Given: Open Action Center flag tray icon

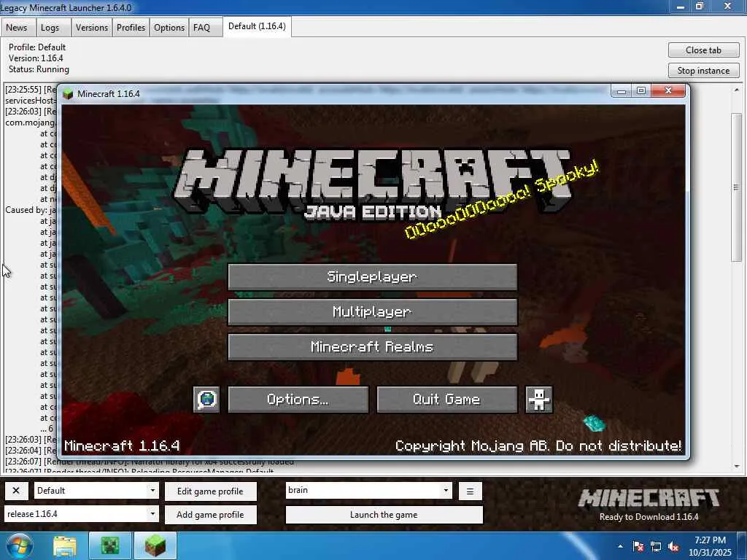Looking at the screenshot, I should point(638,546).
